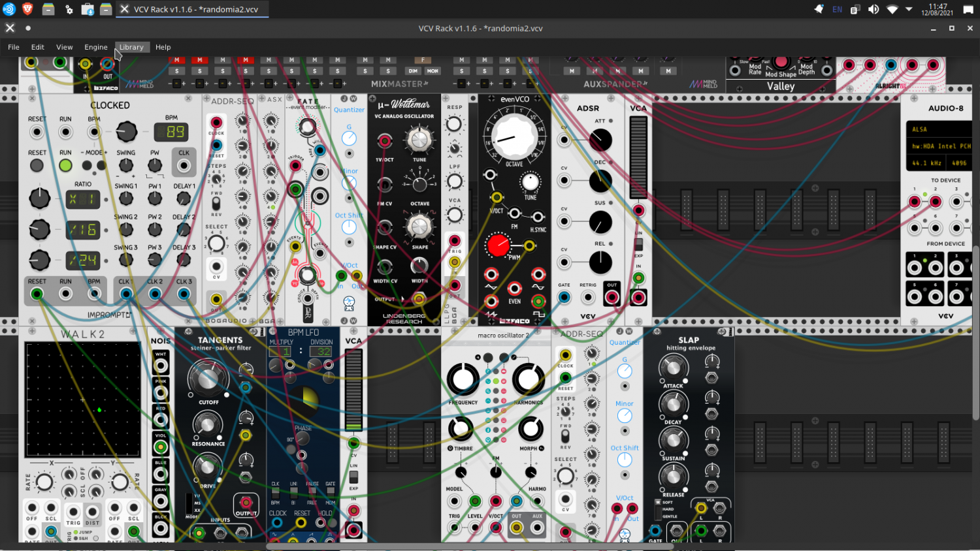The width and height of the screenshot is (980, 551).
Task: Click the ADSR RETRIG input jack
Action: [x=588, y=298]
